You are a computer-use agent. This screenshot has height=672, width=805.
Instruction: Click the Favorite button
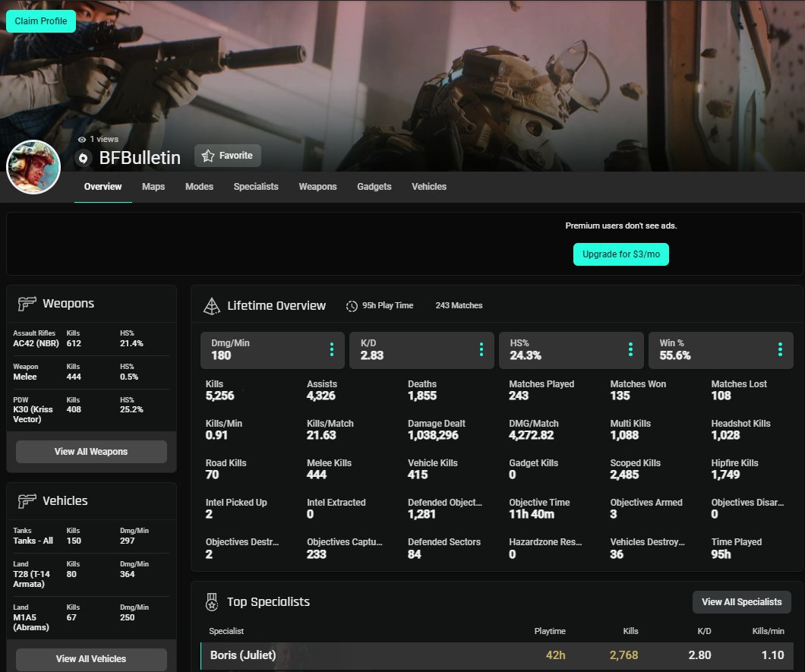coord(227,156)
